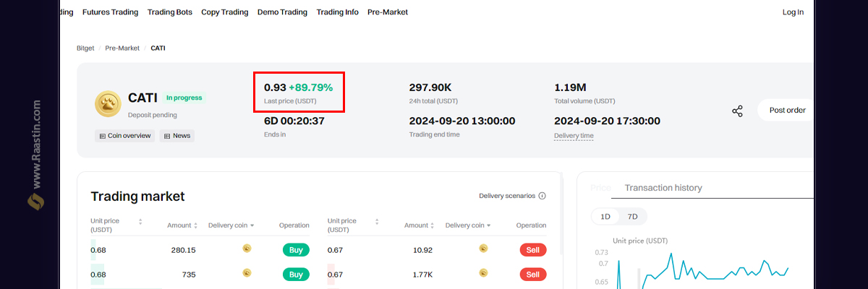Screen dimensions: 868x289
Task: Click Buy in the 280.15 row
Action: 296,250
